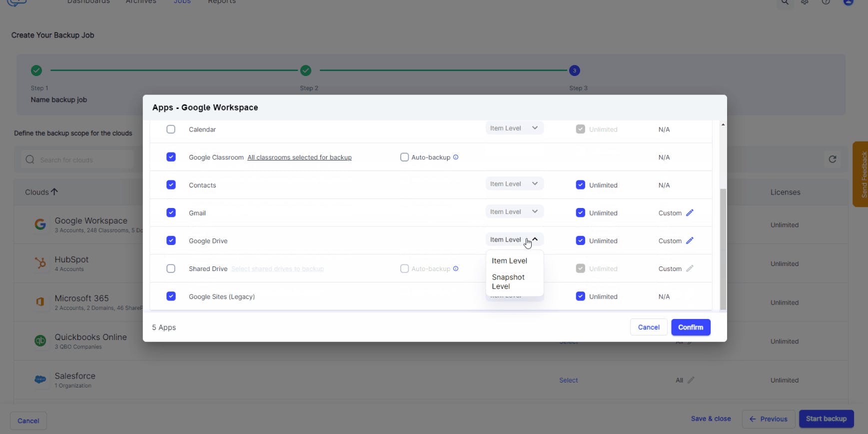The image size is (868, 434).
Task: Expand the Contacts Item Level dropdown
Action: click(514, 184)
